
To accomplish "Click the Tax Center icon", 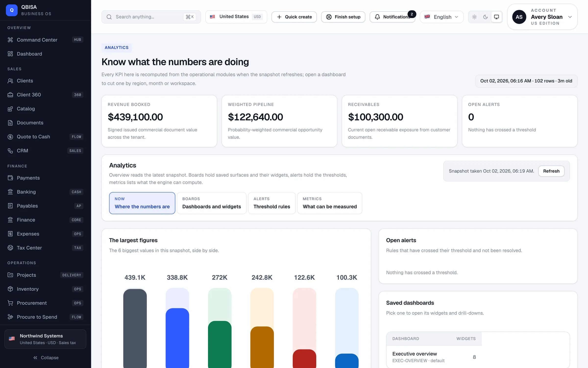I will pos(10,248).
